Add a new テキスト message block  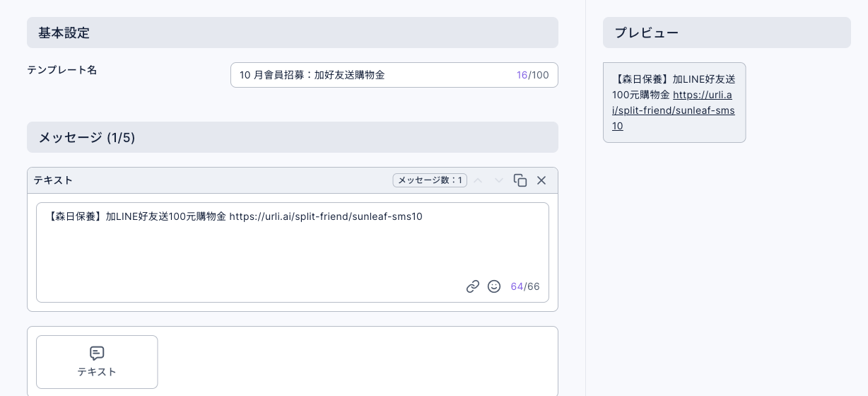click(x=97, y=362)
